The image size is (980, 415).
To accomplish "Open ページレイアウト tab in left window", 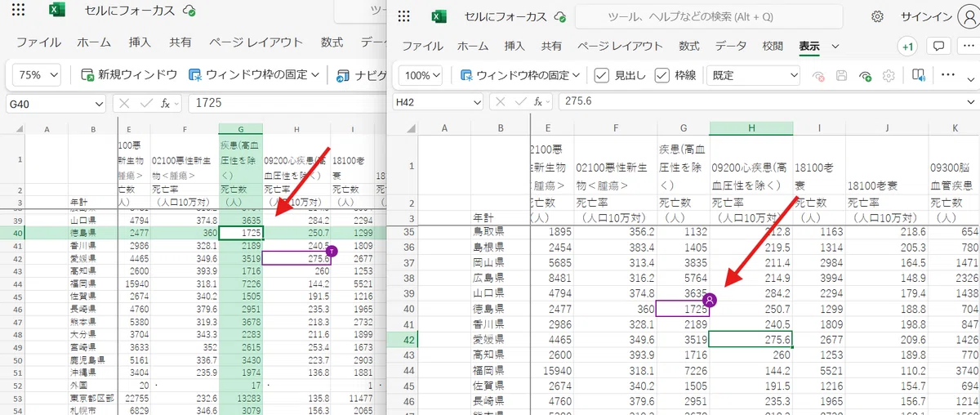I will [256, 42].
